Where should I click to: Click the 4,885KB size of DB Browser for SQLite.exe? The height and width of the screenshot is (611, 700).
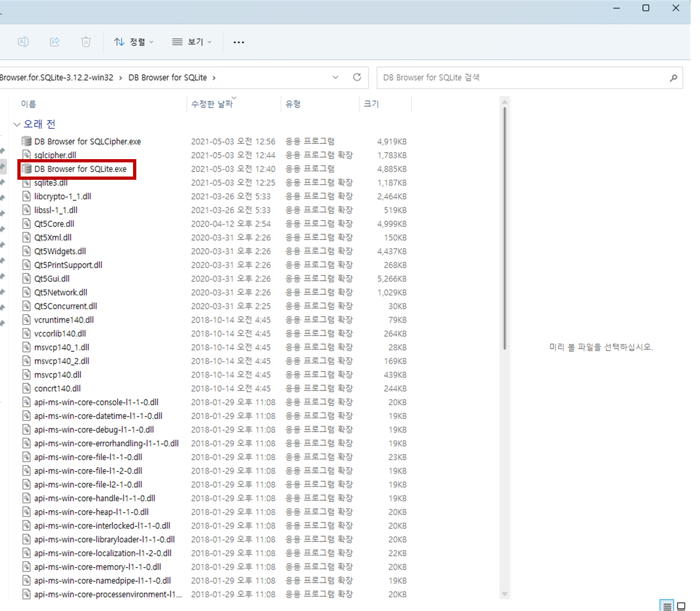tap(392, 169)
